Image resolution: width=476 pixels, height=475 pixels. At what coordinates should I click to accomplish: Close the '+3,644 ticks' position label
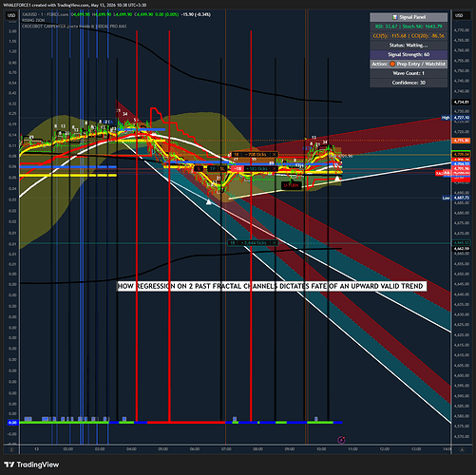(x=275, y=243)
